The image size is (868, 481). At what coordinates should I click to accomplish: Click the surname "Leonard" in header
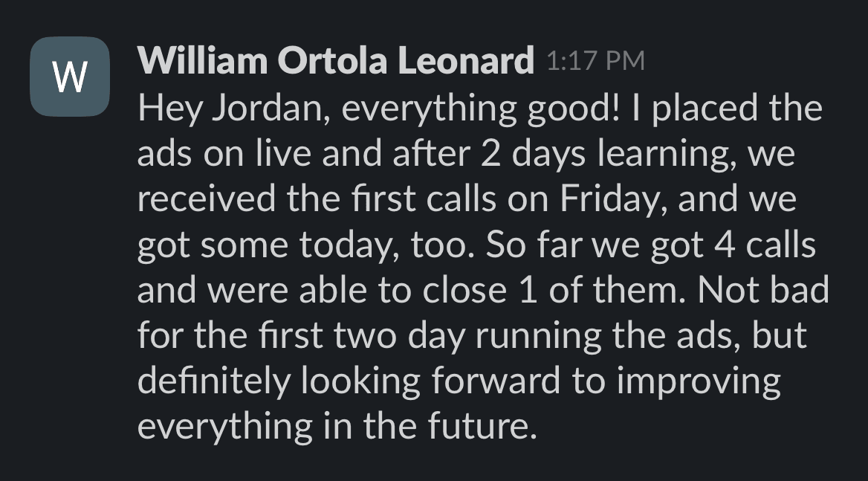(465, 59)
